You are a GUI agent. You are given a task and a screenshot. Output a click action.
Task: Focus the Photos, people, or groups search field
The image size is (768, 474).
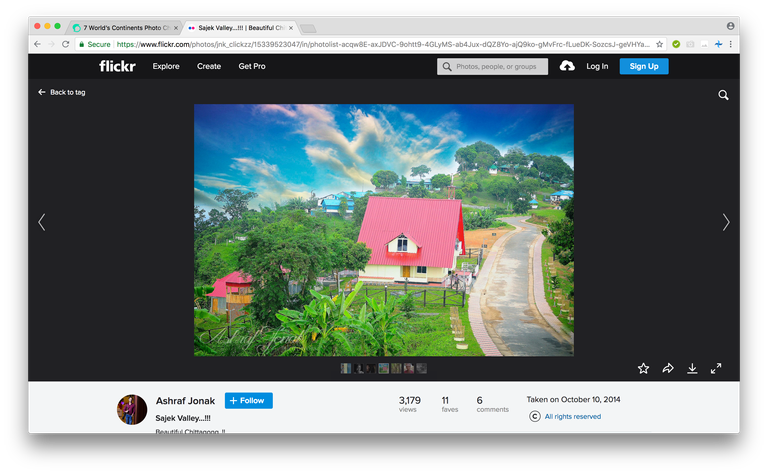tap(492, 67)
